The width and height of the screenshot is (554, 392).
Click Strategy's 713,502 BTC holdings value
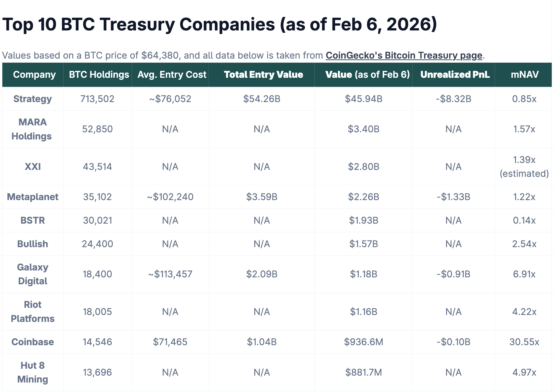97,99
